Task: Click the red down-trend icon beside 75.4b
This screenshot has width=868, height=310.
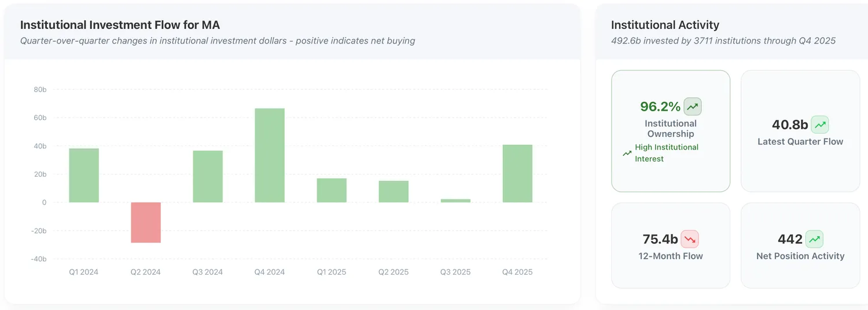Action: 690,239
